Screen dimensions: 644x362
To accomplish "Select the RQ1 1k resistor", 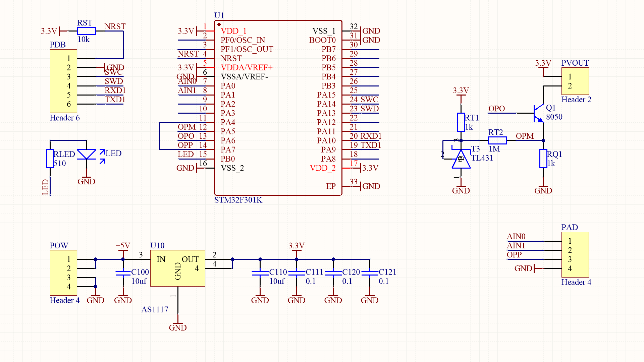I will [543, 159].
